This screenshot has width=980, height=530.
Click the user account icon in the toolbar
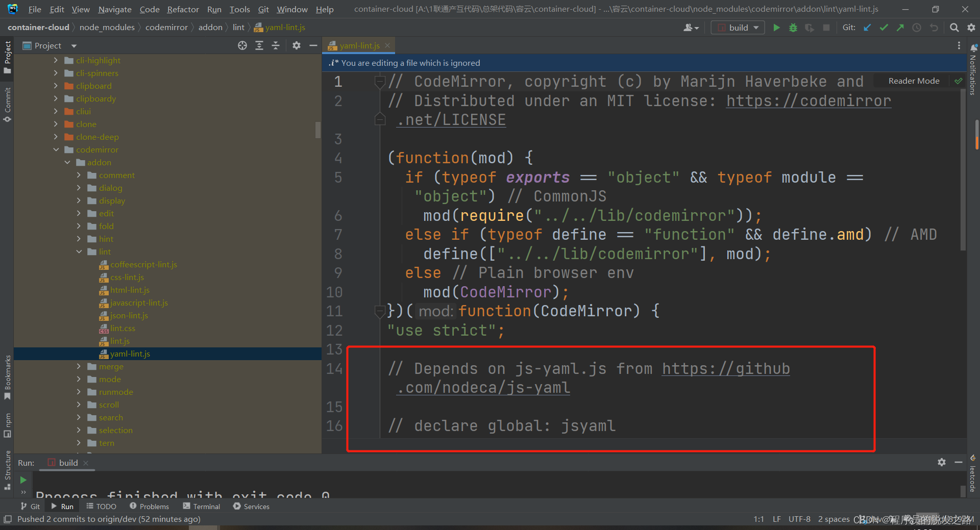(x=691, y=28)
